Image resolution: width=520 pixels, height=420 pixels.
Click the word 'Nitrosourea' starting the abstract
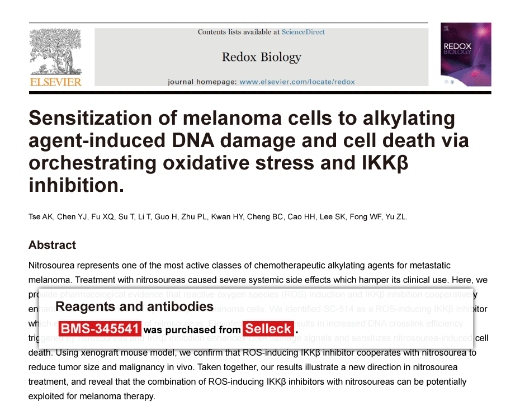pyautogui.click(x=51, y=265)
